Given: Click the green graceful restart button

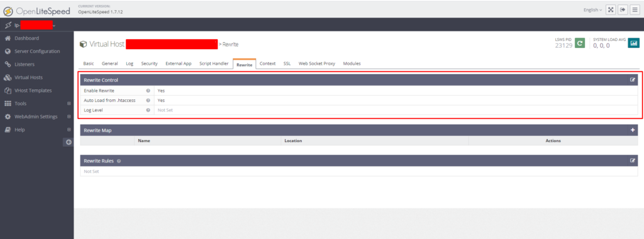Looking at the screenshot, I should pos(579,43).
